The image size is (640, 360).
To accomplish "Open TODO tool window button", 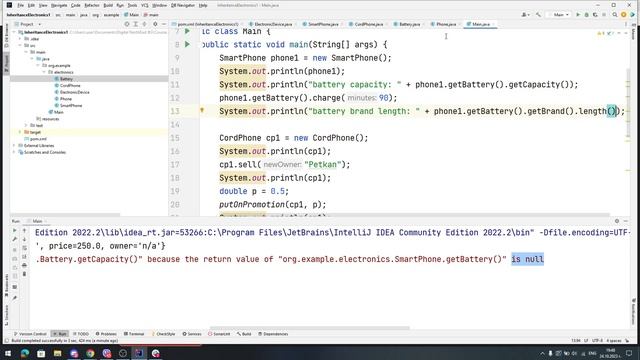I will [x=81, y=334].
